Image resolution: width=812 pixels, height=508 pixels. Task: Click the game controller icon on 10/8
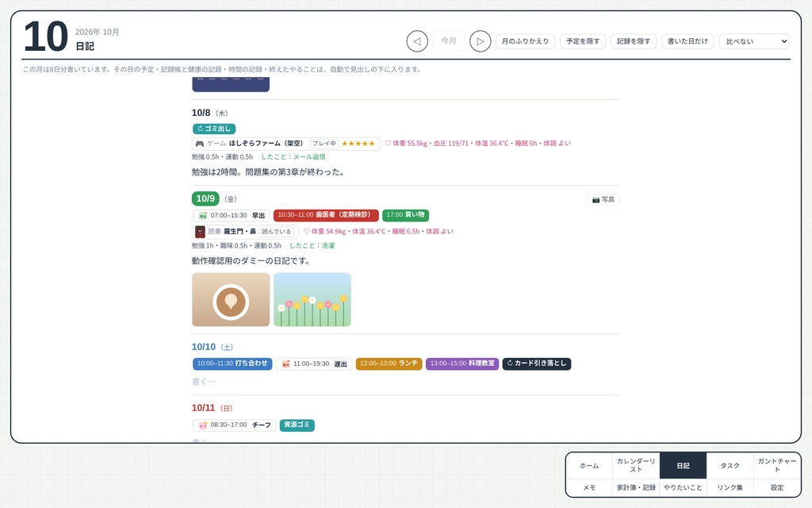tap(199, 144)
